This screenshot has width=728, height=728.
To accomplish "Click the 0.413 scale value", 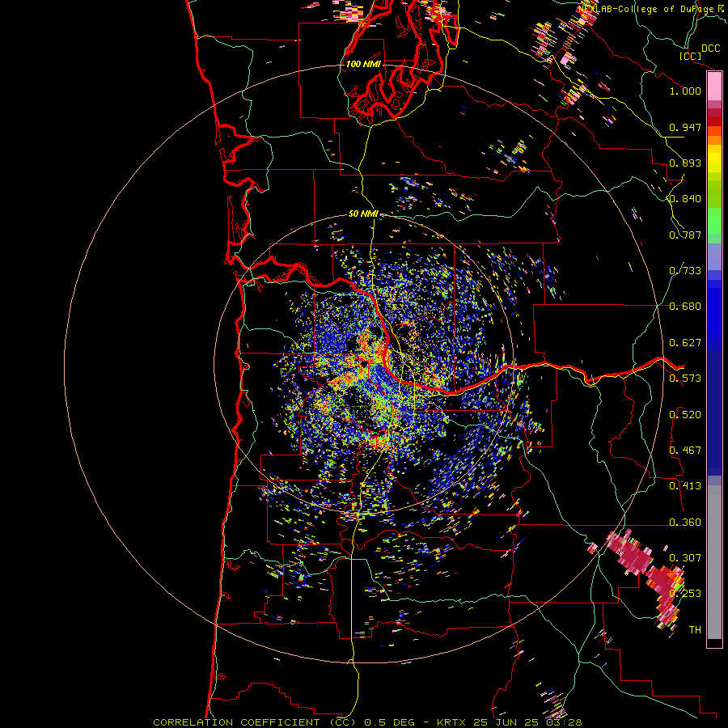I will click(x=685, y=486).
